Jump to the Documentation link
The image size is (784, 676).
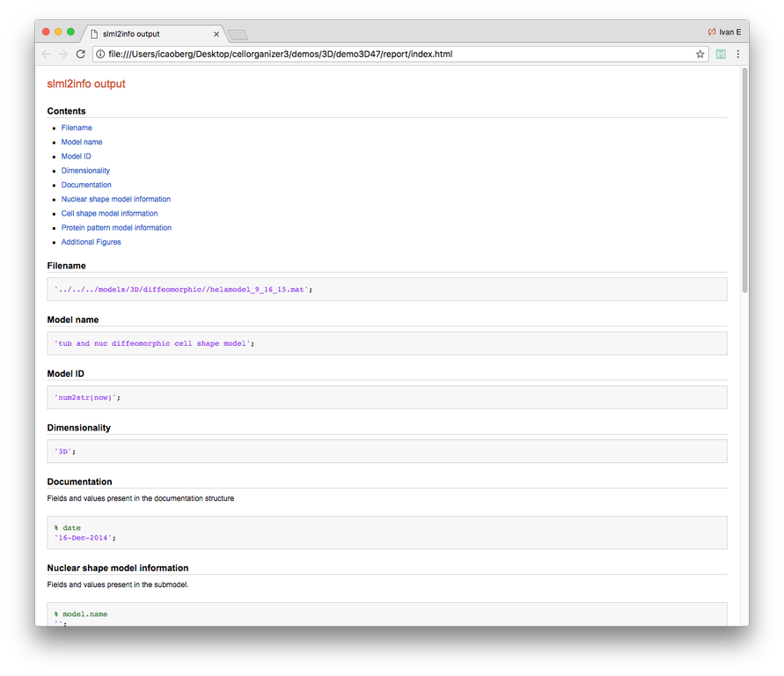tap(86, 185)
